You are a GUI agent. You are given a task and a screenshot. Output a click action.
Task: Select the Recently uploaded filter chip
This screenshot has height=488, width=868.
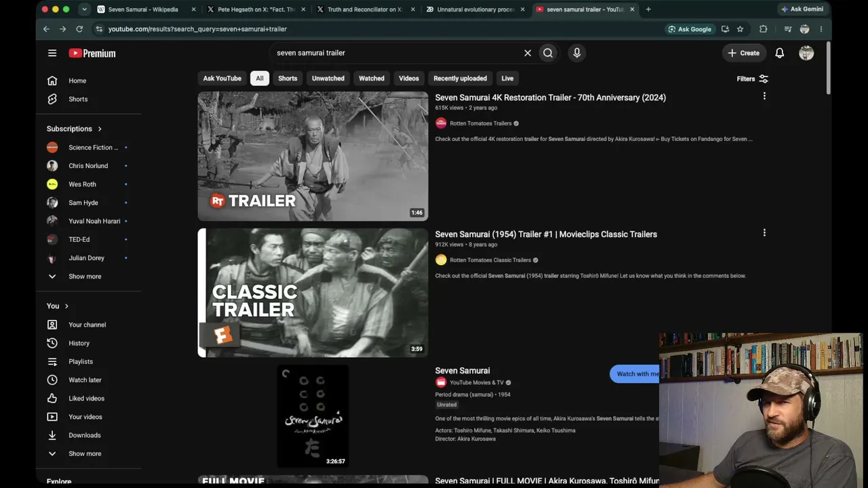coord(460,79)
